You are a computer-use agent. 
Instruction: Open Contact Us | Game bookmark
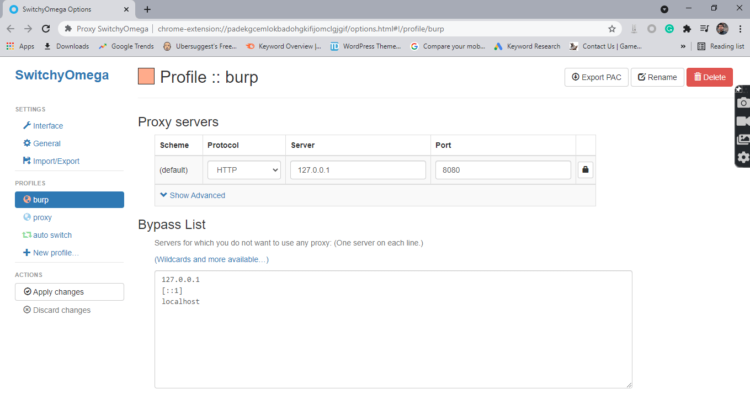point(606,46)
